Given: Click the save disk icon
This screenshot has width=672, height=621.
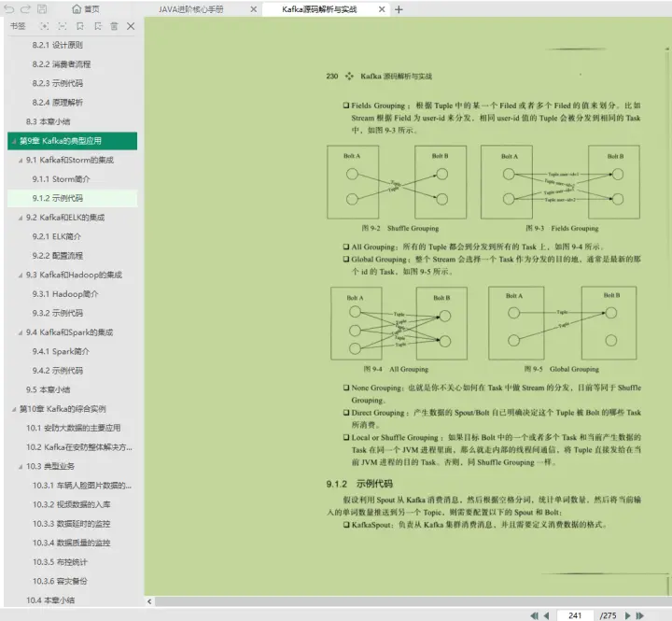Looking at the screenshot, I should [x=42, y=9].
